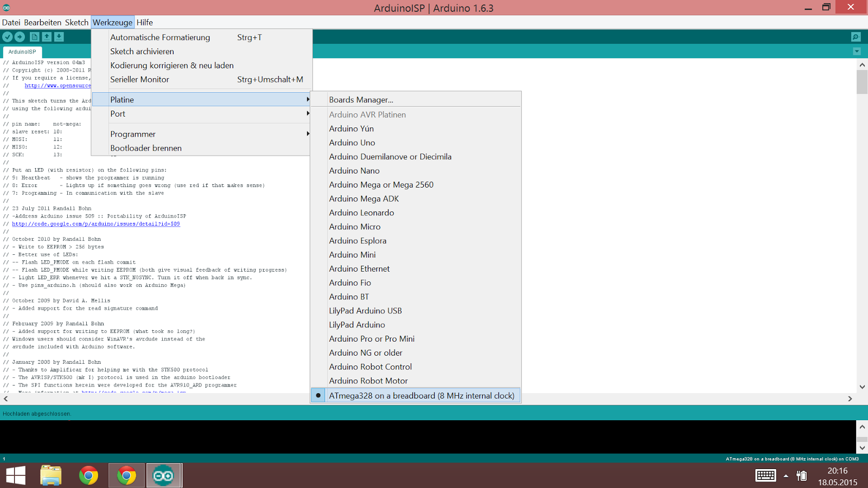
Task: Click the battery/power tray icon
Action: (x=801, y=476)
